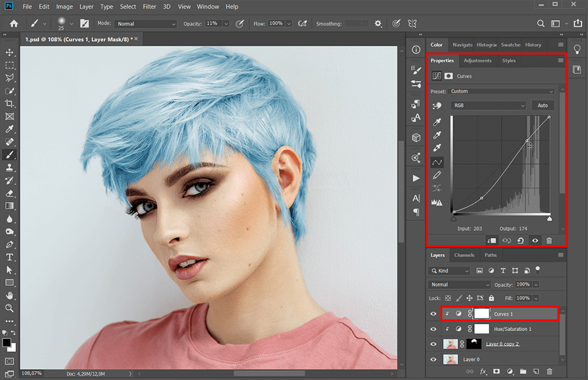
Task: Toggle visibility of Layer 0 copy 2
Action: pos(433,343)
